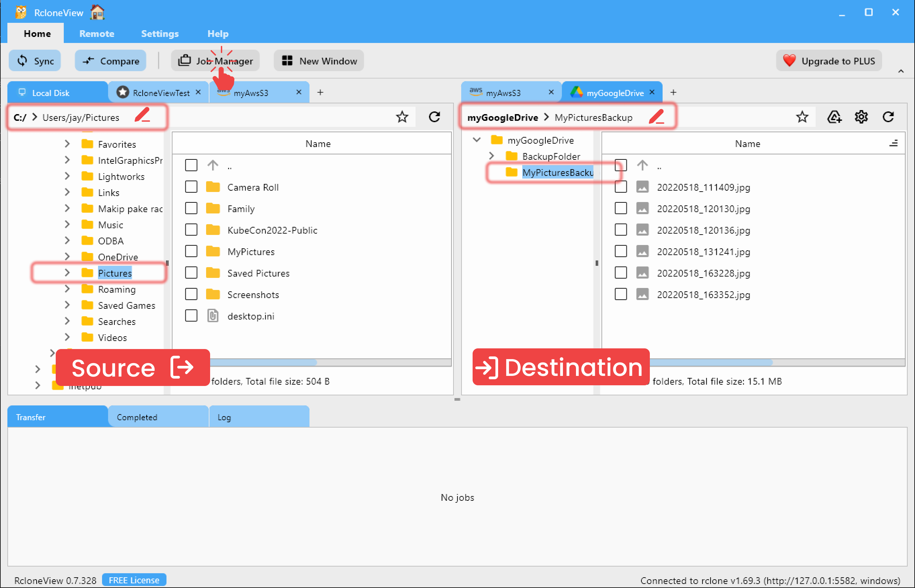Click the Camera Roll folder icon

[x=213, y=187]
